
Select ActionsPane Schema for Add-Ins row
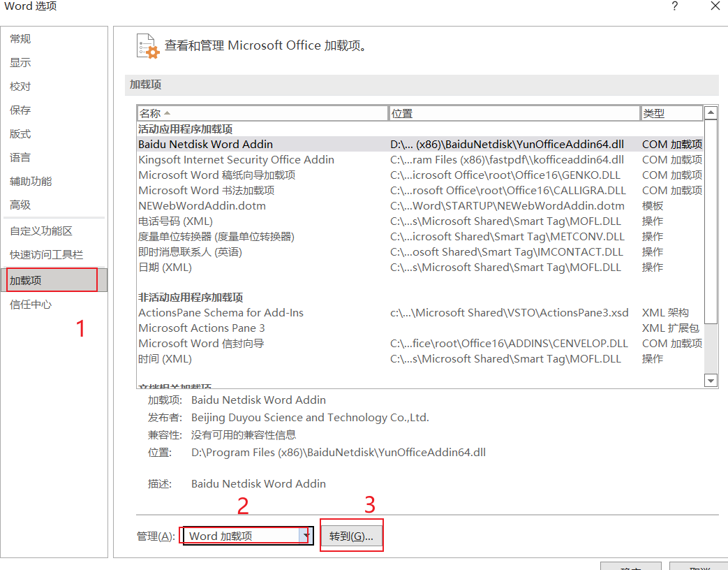420,312
